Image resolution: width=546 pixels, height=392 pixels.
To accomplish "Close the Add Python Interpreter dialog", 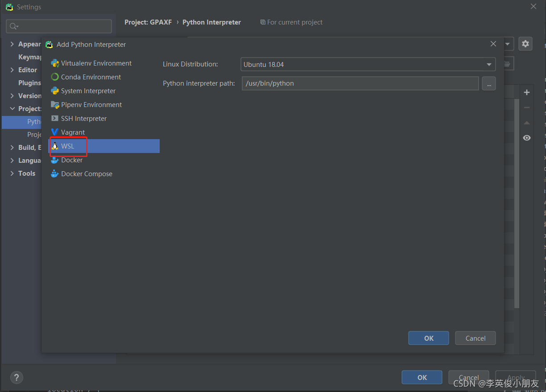I will pos(493,44).
